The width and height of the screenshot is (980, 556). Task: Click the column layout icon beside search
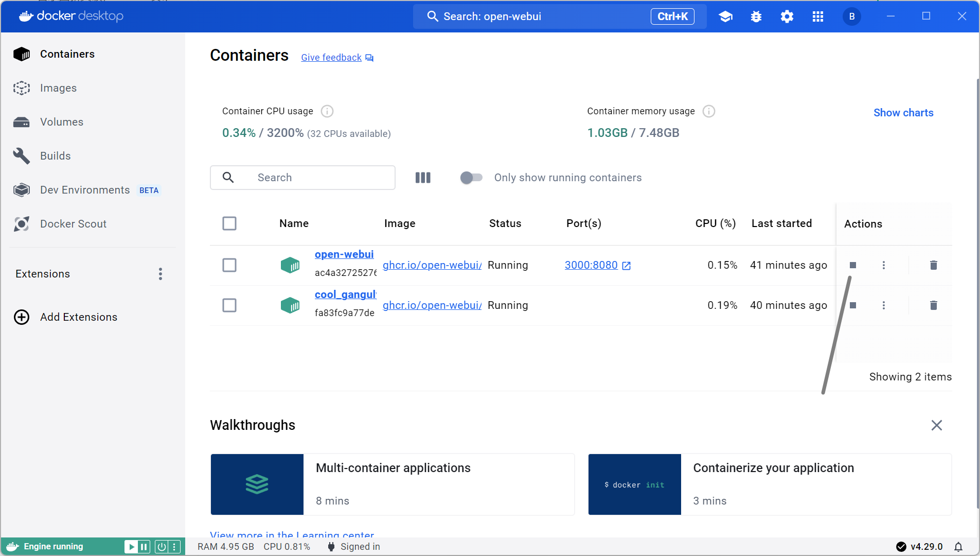[423, 178]
